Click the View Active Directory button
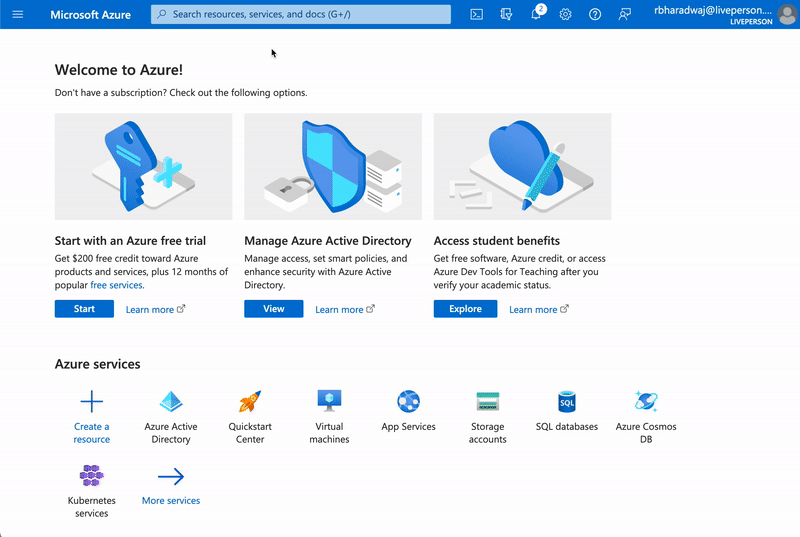The height and width of the screenshot is (537, 800). coord(273,309)
